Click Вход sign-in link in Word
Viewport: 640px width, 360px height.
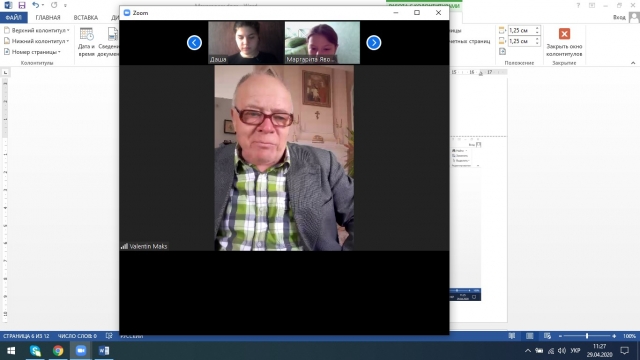[619, 17]
